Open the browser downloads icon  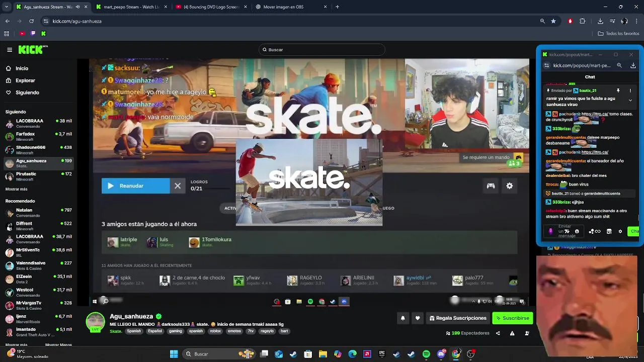pos(600,21)
